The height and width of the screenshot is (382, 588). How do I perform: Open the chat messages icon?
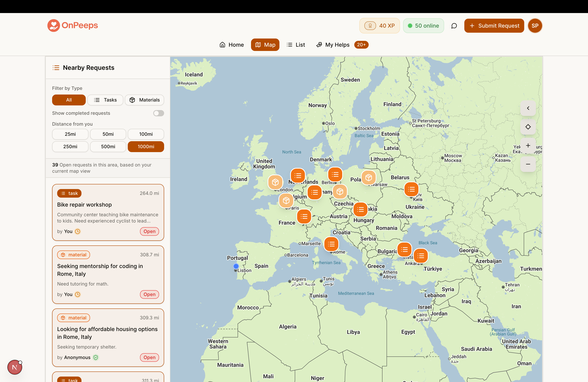tap(454, 26)
